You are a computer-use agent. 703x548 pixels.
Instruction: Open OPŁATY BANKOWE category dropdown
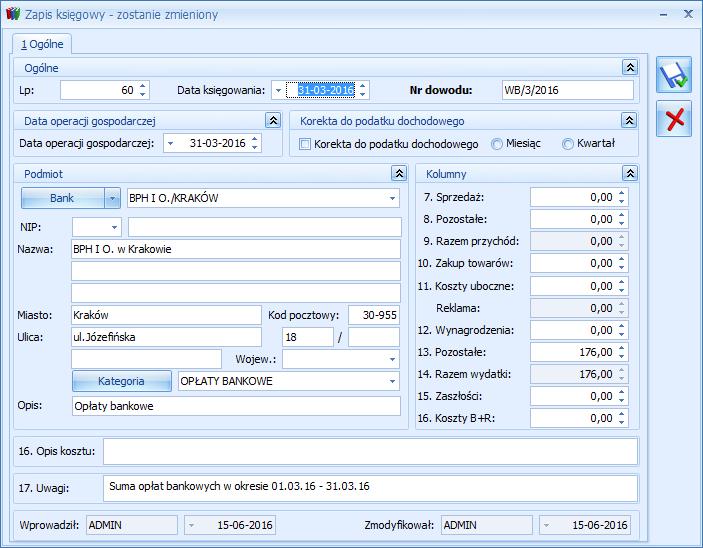coord(392,381)
